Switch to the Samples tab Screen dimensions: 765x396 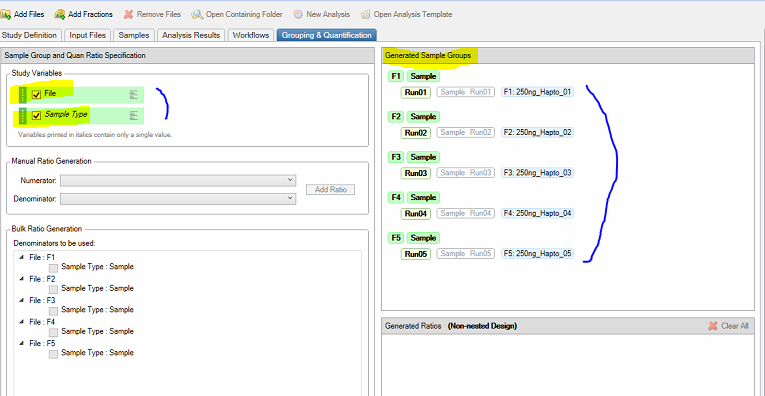134,35
